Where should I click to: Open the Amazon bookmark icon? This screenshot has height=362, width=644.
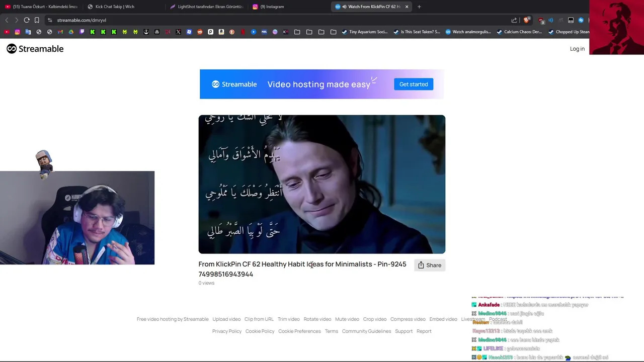221,32
